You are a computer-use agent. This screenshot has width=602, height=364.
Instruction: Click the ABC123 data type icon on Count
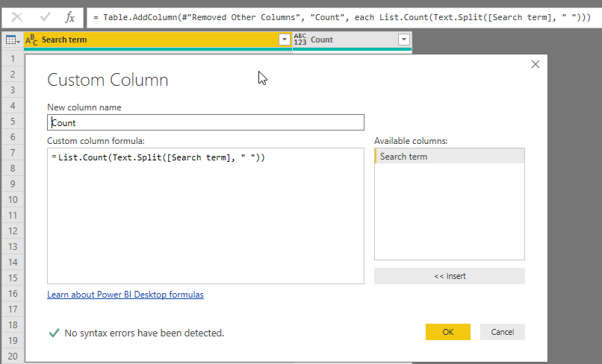click(x=300, y=40)
